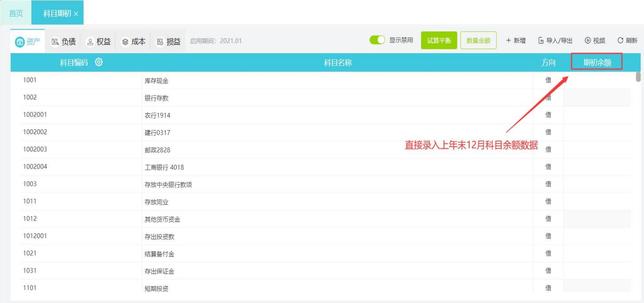Viewport: 644px width, 303px height.
Task: Click account code 1003
Action: [30, 184]
